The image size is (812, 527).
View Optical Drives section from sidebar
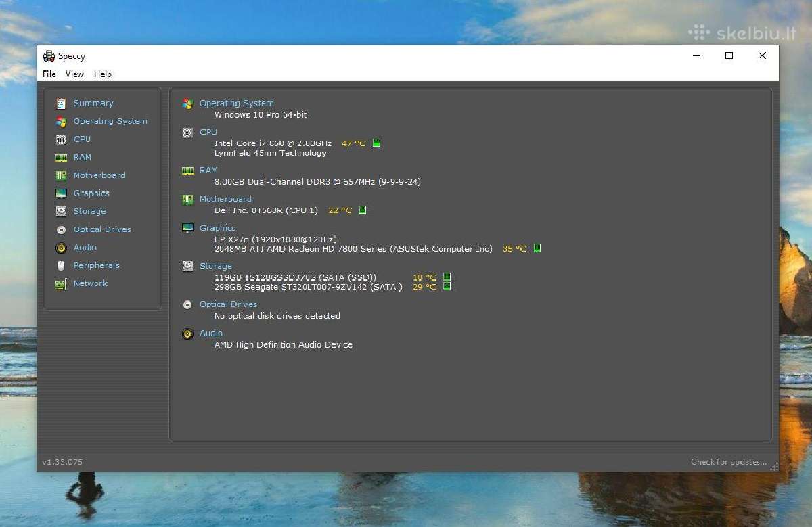coord(102,229)
